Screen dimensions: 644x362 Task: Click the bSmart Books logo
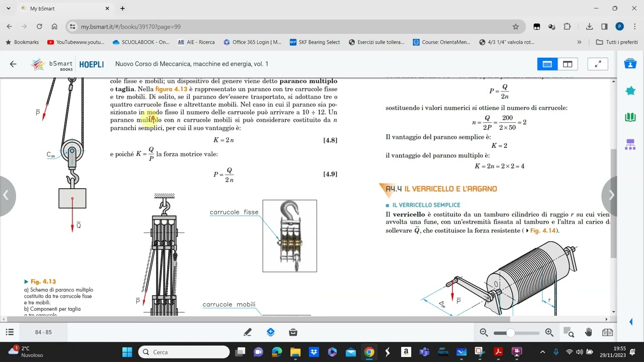(52, 64)
